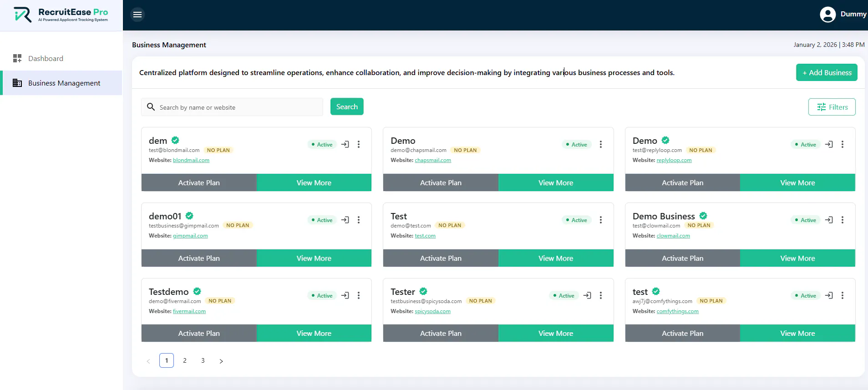
Task: Activate Plan for Testdemo business
Action: click(199, 333)
